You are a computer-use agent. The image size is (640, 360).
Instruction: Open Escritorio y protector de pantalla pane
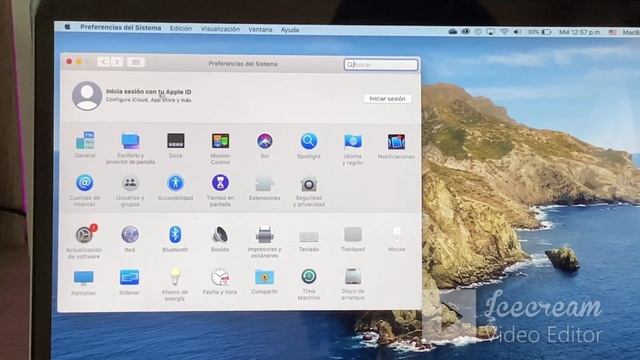(130, 141)
